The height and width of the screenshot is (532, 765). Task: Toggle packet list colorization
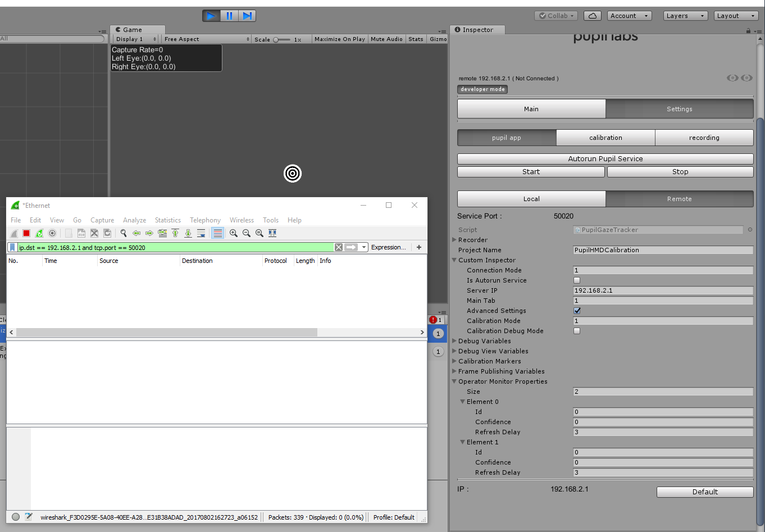[218, 233]
